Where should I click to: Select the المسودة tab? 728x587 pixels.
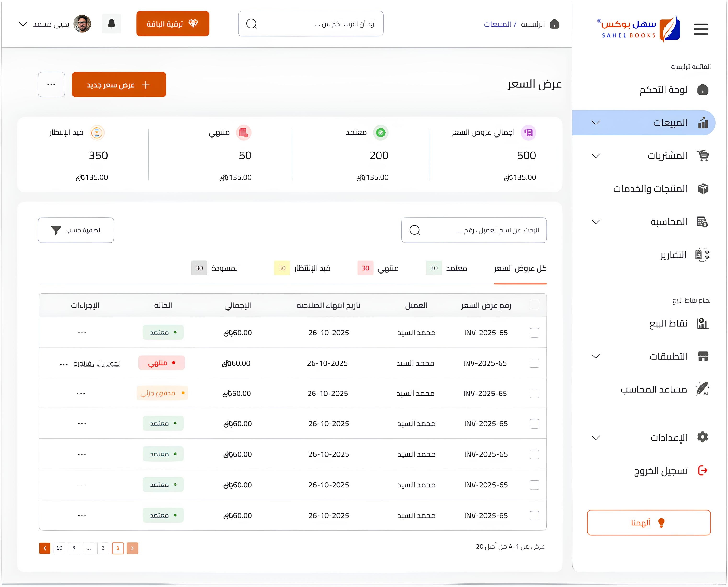click(216, 268)
